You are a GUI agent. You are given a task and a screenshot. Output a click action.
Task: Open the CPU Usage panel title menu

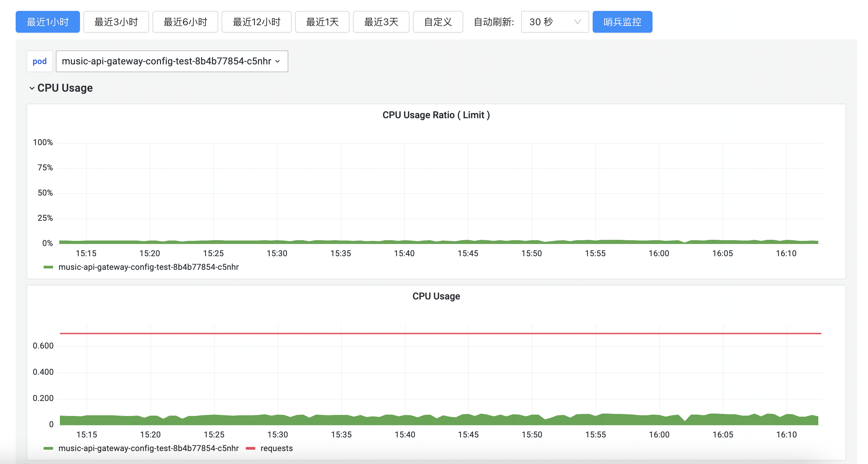tap(436, 296)
